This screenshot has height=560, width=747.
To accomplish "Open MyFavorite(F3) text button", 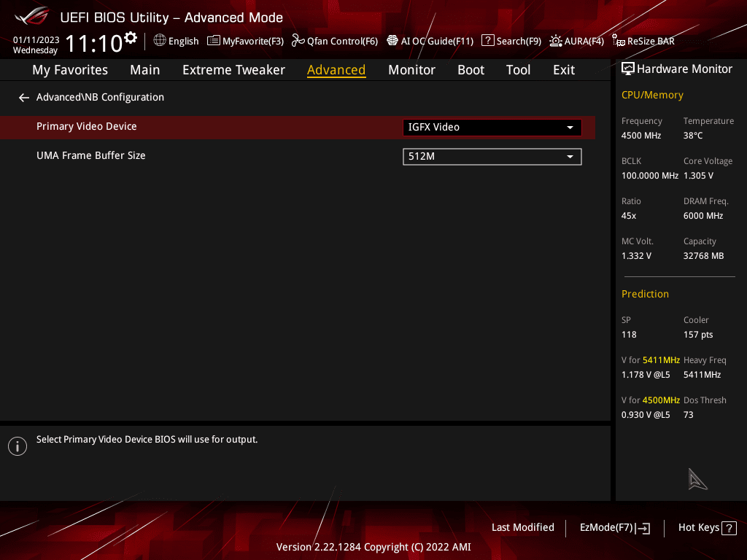I will (253, 42).
